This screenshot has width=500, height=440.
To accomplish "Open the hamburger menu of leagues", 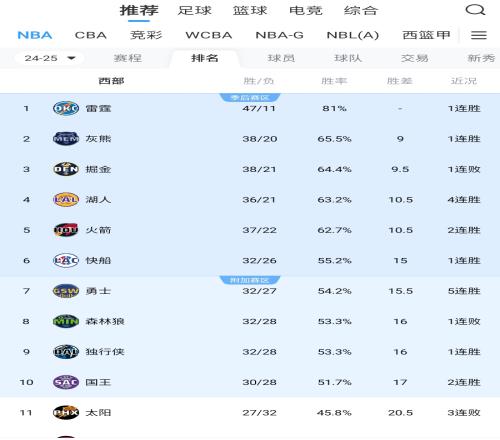I will click(x=479, y=35).
